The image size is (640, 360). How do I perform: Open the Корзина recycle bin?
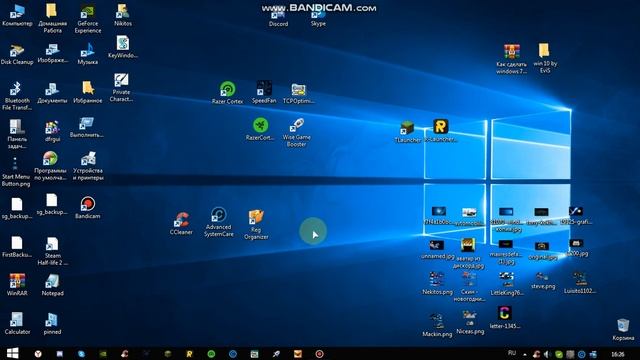click(x=623, y=329)
